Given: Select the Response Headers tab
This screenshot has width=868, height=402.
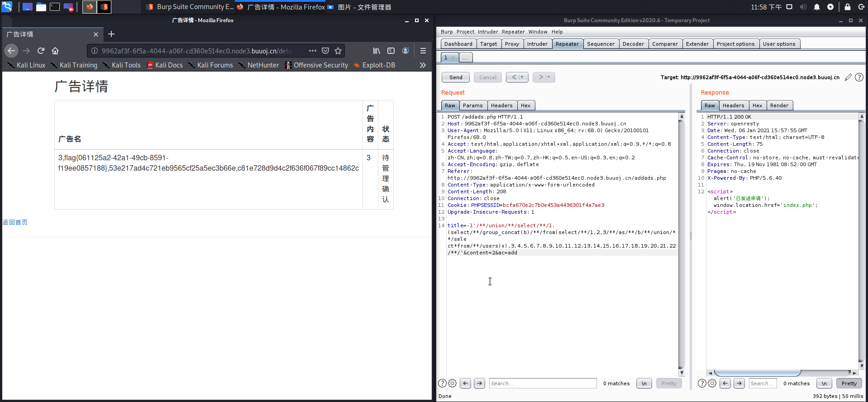Looking at the screenshot, I should (x=733, y=105).
